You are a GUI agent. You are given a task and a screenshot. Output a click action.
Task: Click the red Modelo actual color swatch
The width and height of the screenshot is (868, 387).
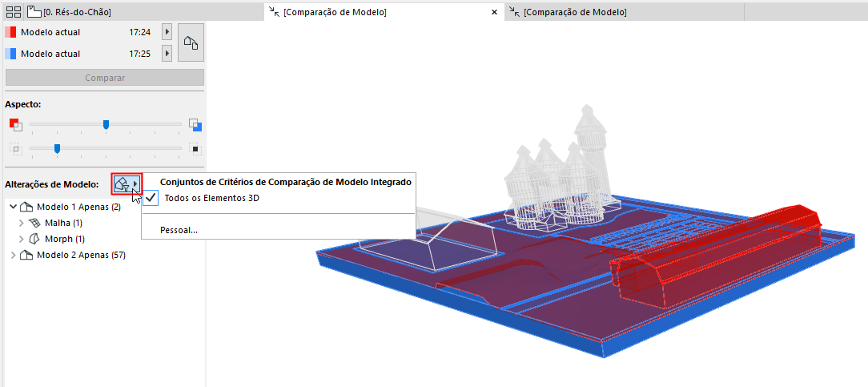(x=10, y=32)
